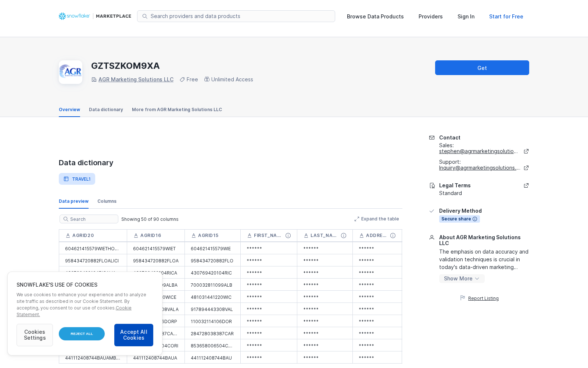The image size is (588, 368).
Task: Select the Columns tab
Action: (x=107, y=201)
